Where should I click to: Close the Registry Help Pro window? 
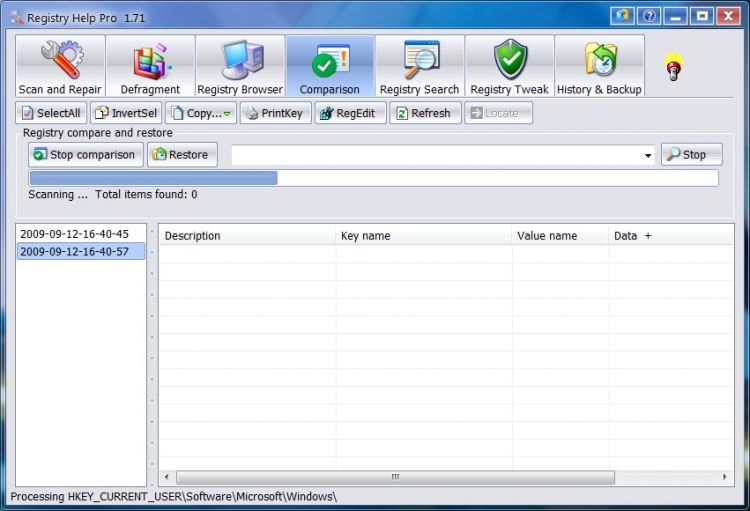pos(728,16)
